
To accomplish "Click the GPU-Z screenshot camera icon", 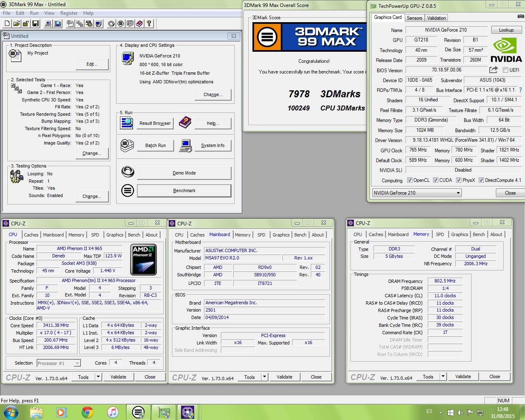I will coord(521,17).
